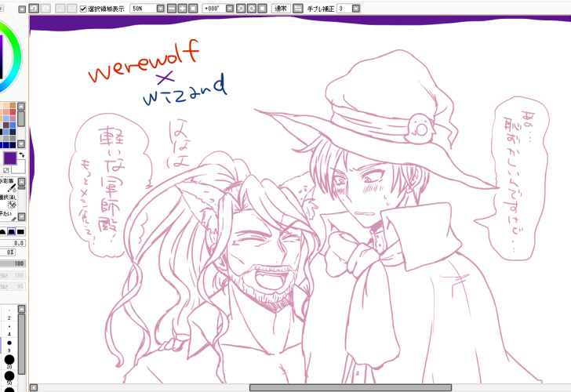Click the brush size list's up arrow
The image size is (571, 392).
point(21,309)
